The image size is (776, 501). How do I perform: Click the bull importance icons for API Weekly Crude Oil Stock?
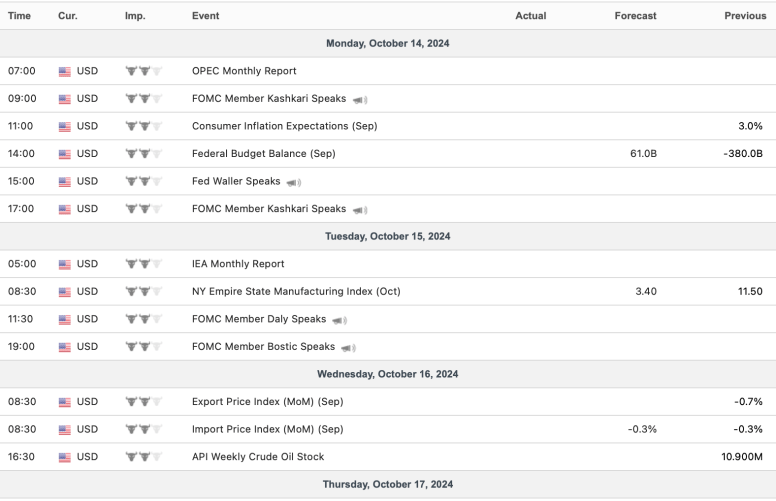[x=143, y=457]
